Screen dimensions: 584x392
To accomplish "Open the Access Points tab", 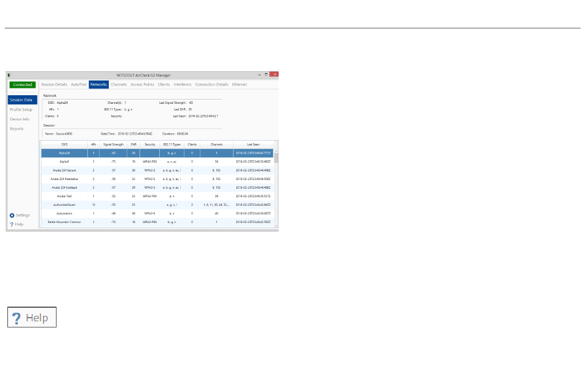I will pyautogui.click(x=142, y=85).
